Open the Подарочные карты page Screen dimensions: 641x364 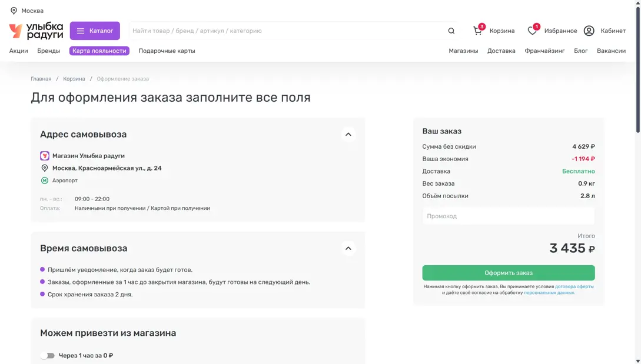click(166, 51)
